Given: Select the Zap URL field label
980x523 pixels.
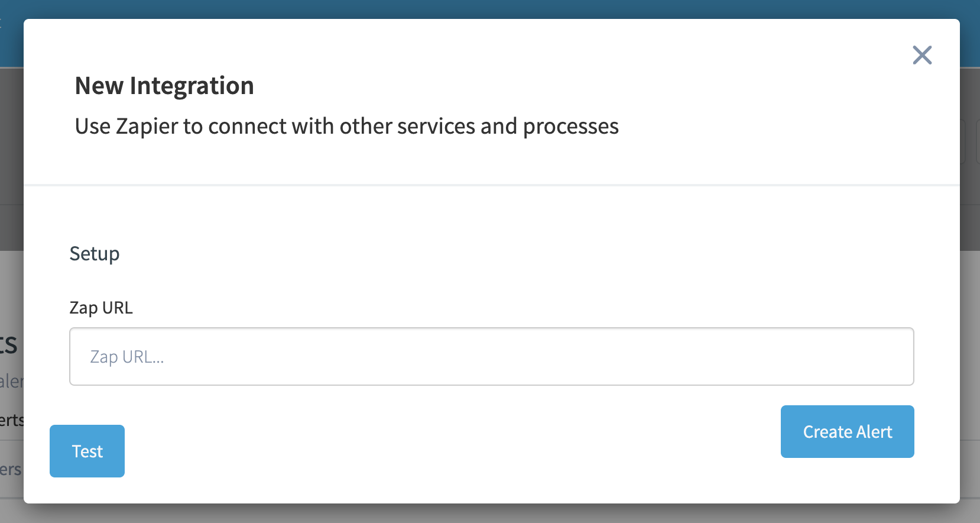Looking at the screenshot, I should tap(101, 308).
